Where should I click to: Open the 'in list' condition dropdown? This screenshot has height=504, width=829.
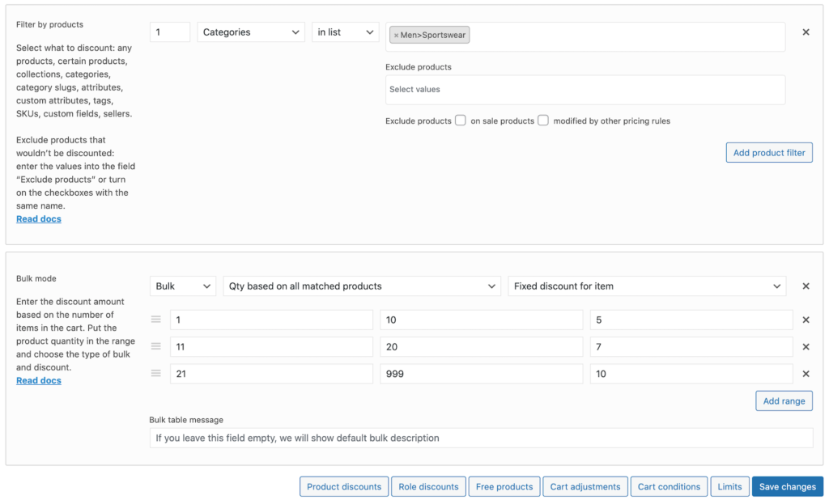pyautogui.click(x=345, y=32)
